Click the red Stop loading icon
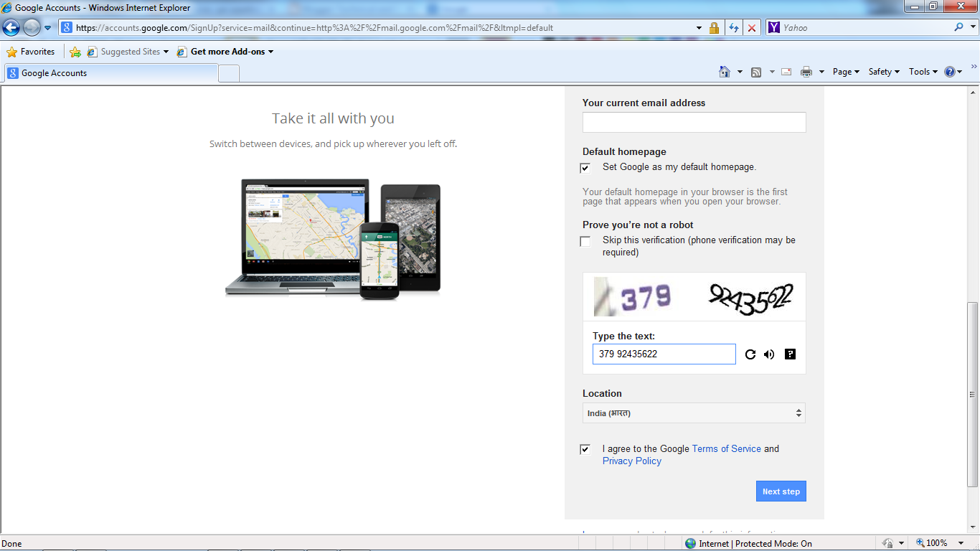980x551 pixels. click(752, 28)
